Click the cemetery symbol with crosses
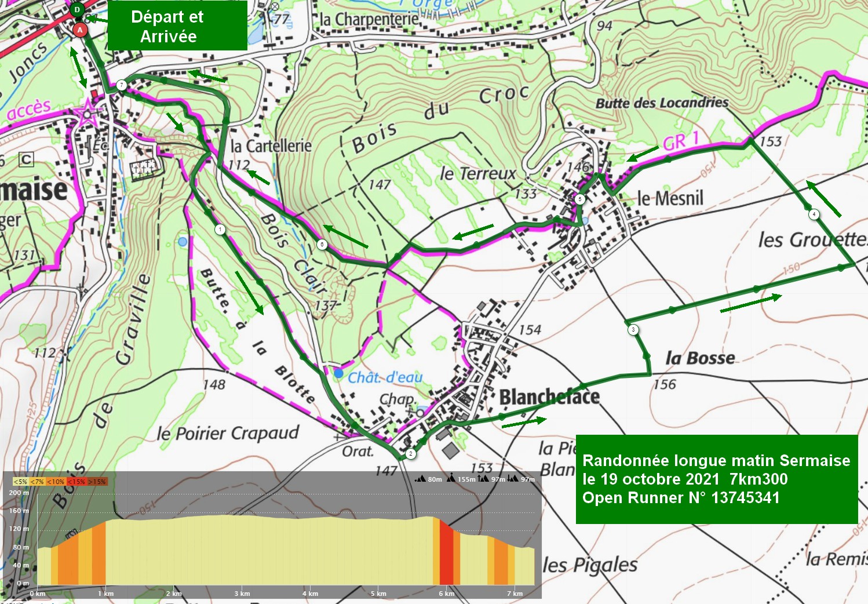Image resolution: width=868 pixels, height=604 pixels. point(143,169)
